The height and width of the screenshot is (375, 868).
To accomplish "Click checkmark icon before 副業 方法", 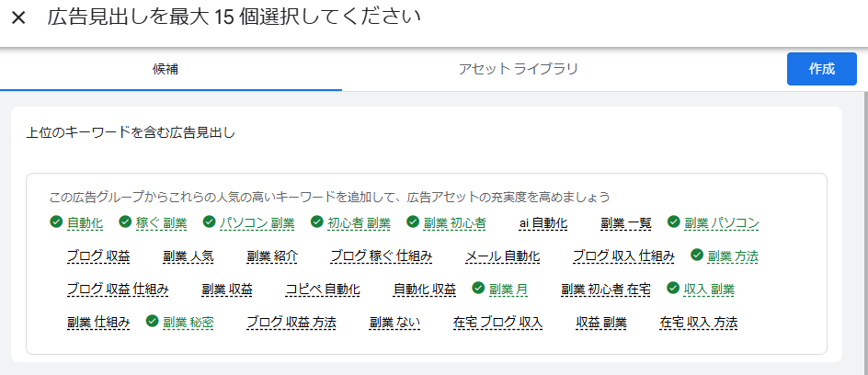I will click(697, 256).
